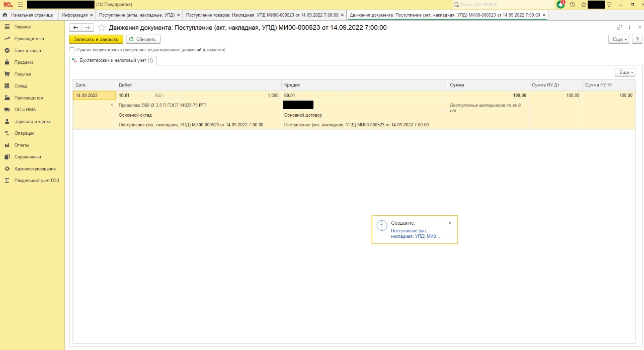Screen dimensions: 644x350
Task: Go forward with the right arrow
Action: coord(88,27)
